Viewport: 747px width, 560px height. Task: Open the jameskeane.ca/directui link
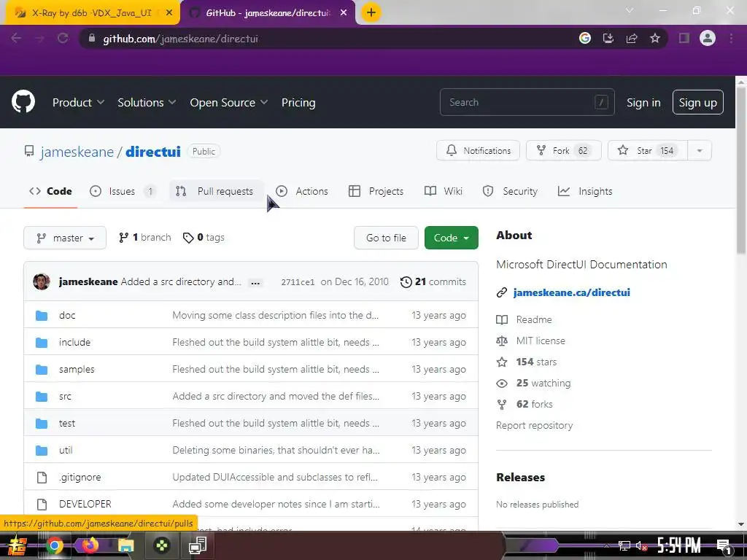point(571,292)
